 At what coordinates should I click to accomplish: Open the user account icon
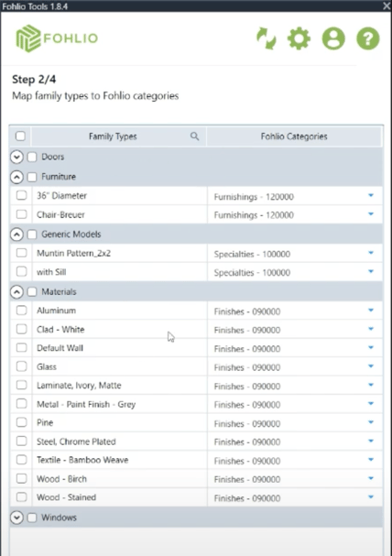coord(333,38)
